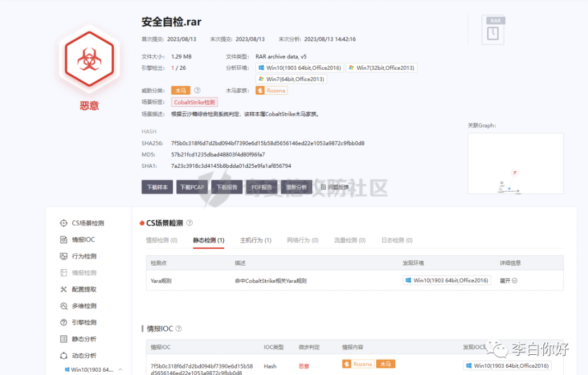Go to 行为检测 in the sidebar

tap(84, 256)
